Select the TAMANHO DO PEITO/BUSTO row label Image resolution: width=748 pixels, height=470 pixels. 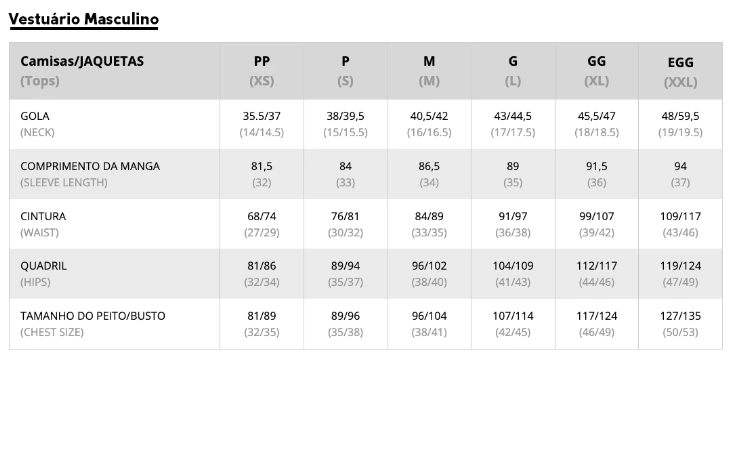click(x=114, y=324)
